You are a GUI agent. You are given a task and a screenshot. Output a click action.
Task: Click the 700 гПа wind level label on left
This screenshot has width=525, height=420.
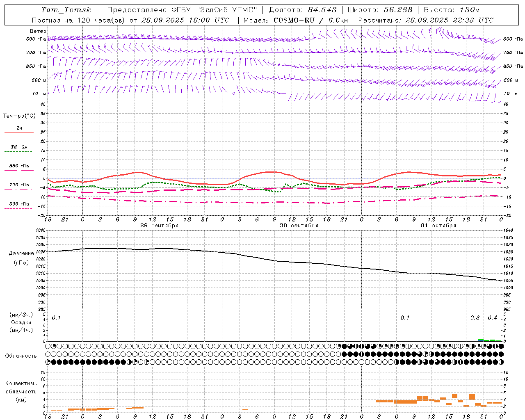(x=36, y=52)
